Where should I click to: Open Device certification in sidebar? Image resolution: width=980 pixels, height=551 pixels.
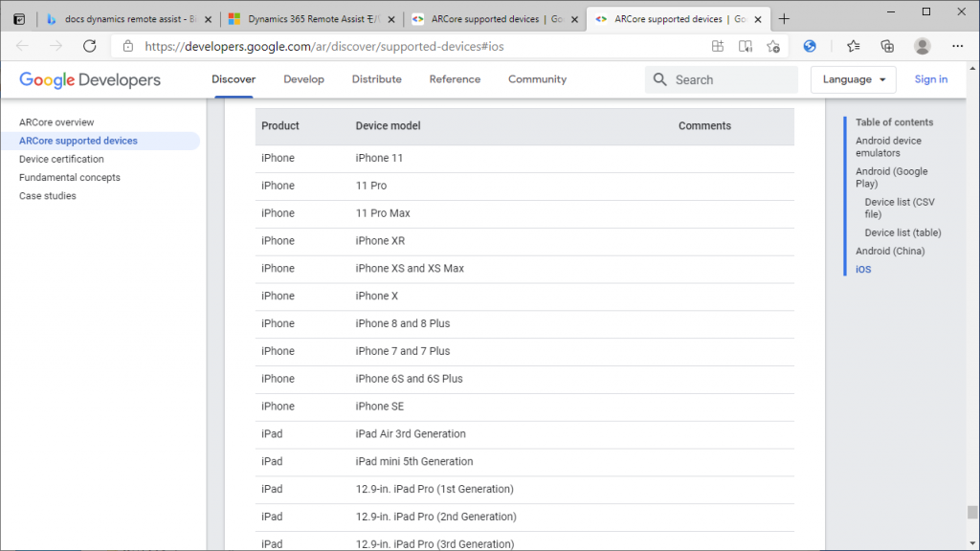[61, 160]
